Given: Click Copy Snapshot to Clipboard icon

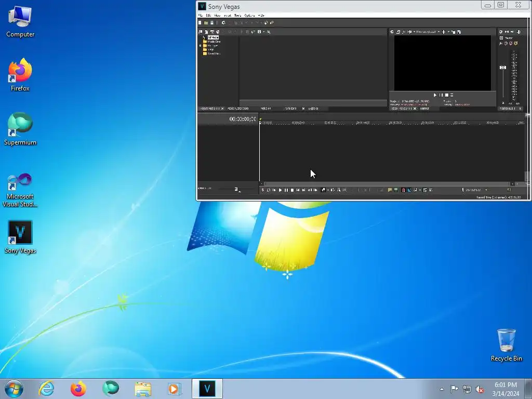Looking at the screenshot, I should 453,32.
